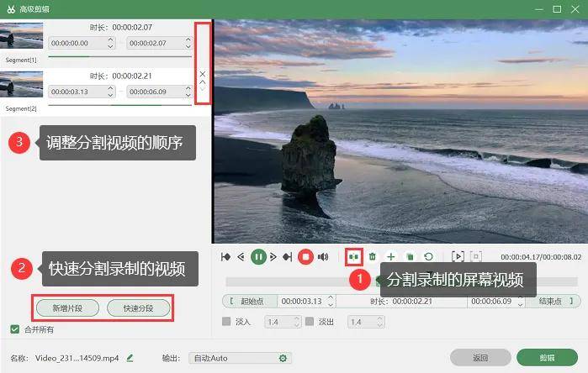This screenshot has width=588, height=373.
Task: Set the 起始点 start point button
Action: 250,301
